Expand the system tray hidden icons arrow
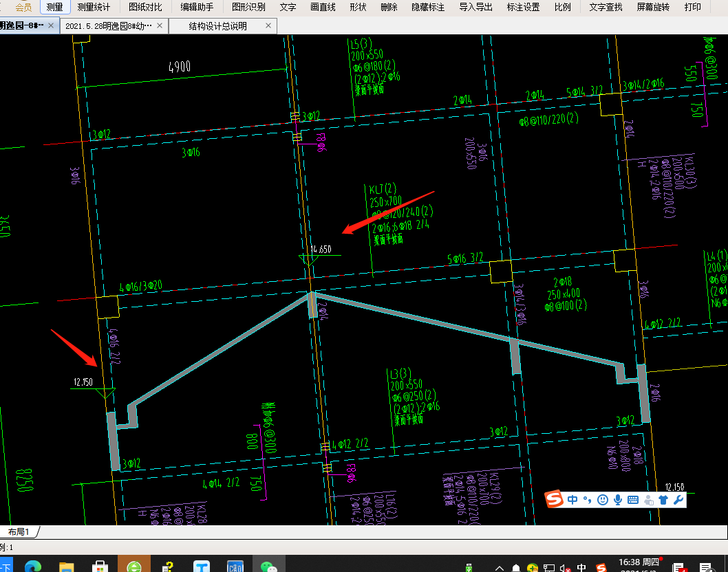 click(x=500, y=568)
